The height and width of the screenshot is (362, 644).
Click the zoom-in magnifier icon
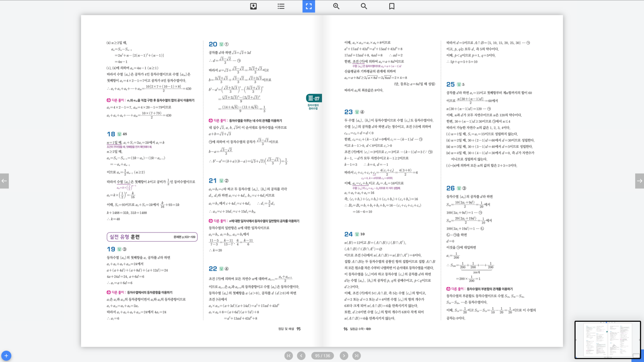click(x=336, y=6)
